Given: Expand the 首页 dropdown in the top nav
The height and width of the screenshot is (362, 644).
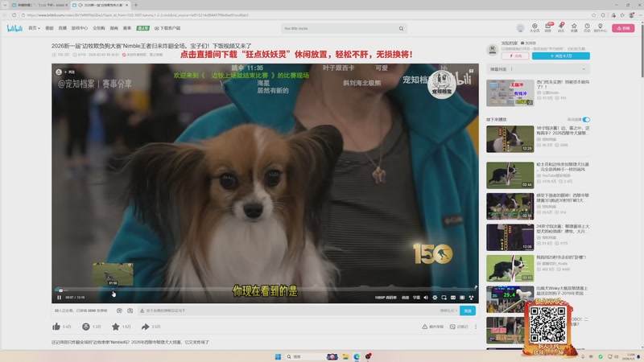Looking at the screenshot, I should pyautogui.click(x=34, y=28).
